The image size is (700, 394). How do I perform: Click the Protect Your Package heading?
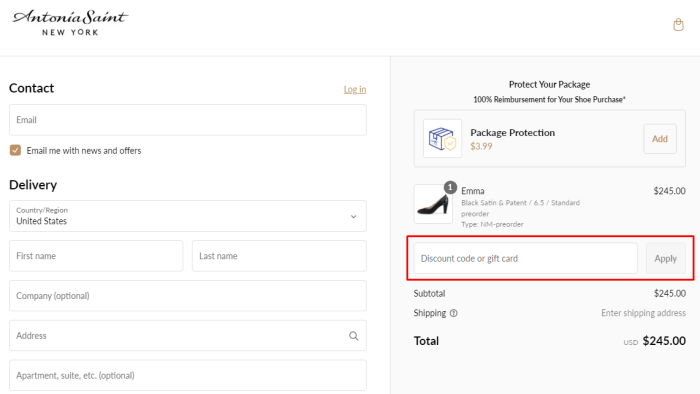(x=550, y=84)
